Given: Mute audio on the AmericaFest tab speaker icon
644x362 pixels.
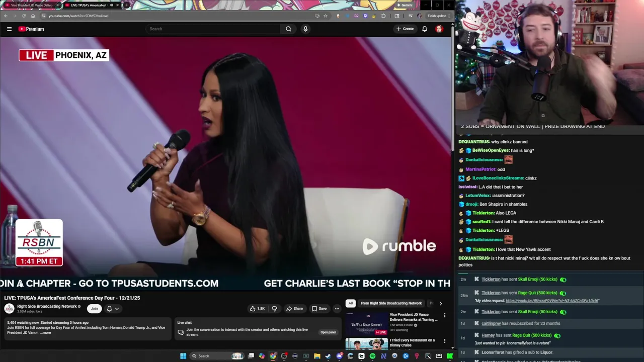Looking at the screenshot, I should [x=111, y=5].
